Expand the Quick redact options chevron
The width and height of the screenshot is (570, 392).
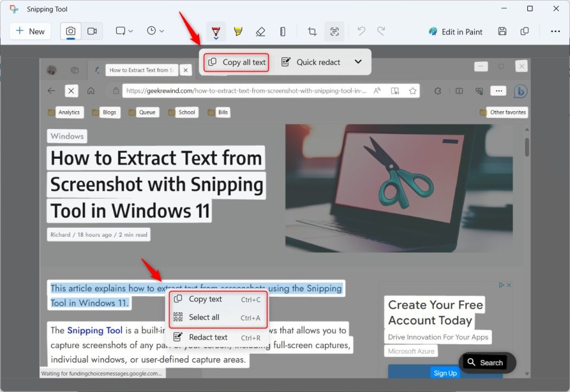(x=358, y=62)
